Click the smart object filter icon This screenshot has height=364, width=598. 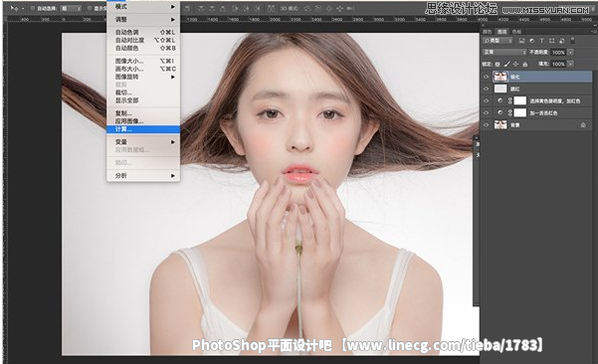(561, 41)
